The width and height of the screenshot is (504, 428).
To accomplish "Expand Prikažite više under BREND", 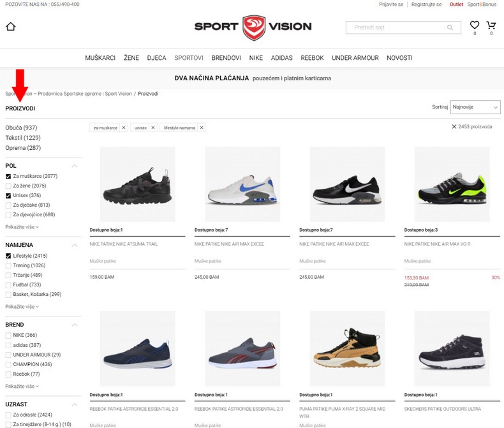I will pyautogui.click(x=22, y=387).
